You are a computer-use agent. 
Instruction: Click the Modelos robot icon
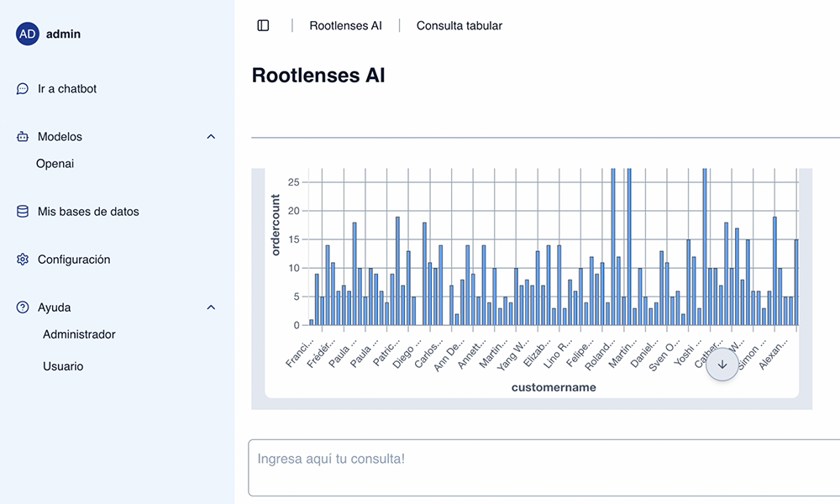point(23,137)
